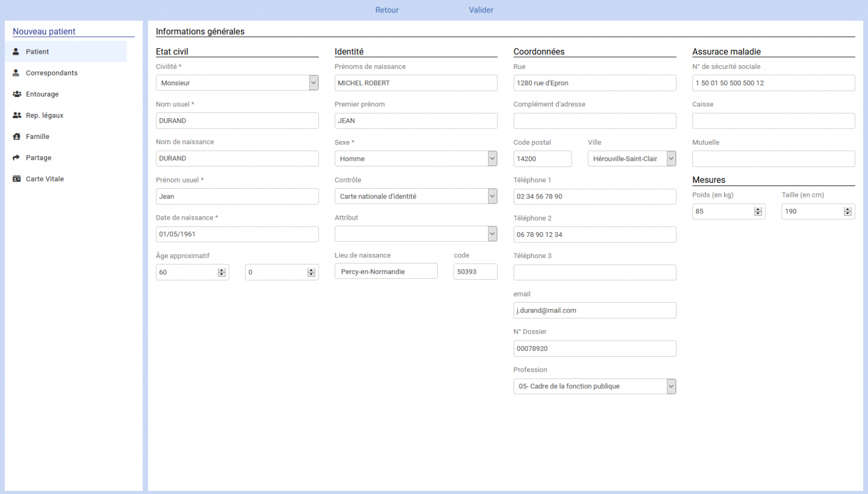Click Valider to save patient
The image size is (868, 494).
[481, 10]
